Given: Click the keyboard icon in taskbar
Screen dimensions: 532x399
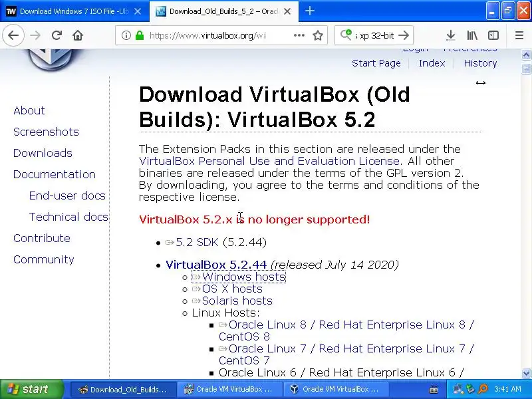Looking at the screenshot, I should pos(434,390).
